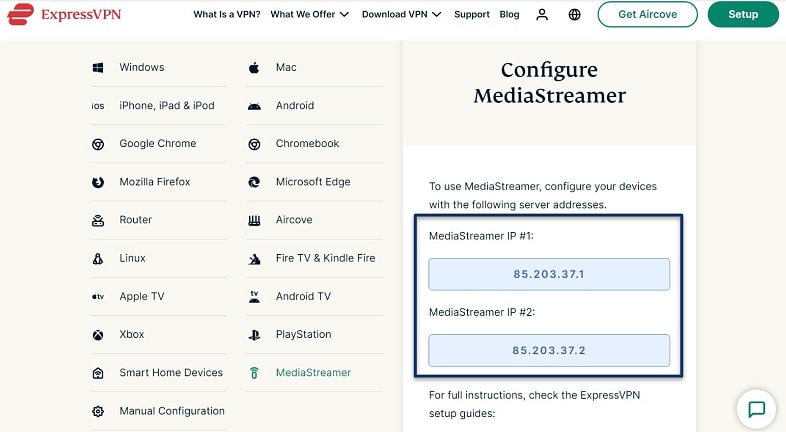The image size is (786, 432).
Task: Click the Configure MediaStreamer heading
Action: click(549, 83)
